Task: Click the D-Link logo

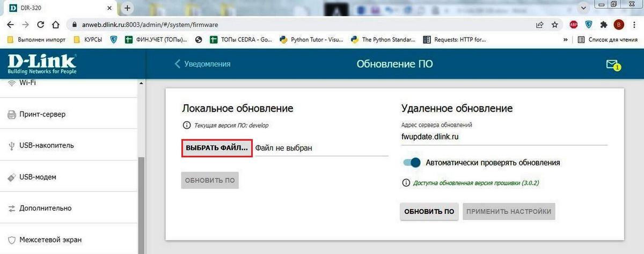Action: click(x=42, y=63)
